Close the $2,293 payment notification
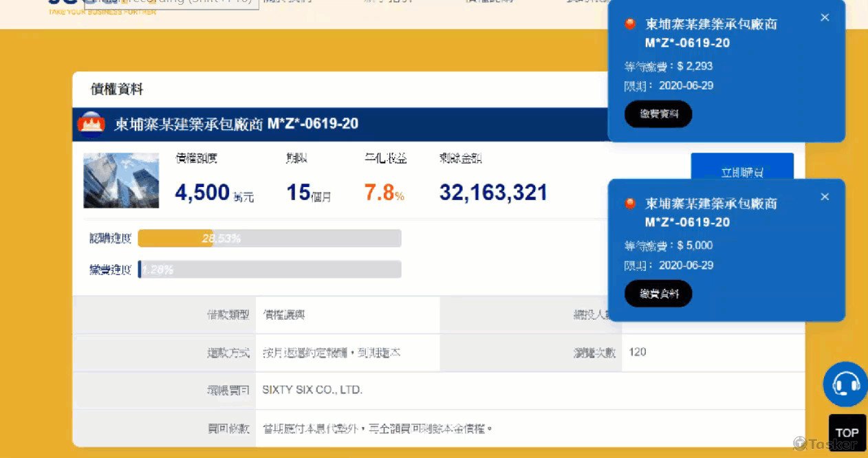 [x=825, y=18]
